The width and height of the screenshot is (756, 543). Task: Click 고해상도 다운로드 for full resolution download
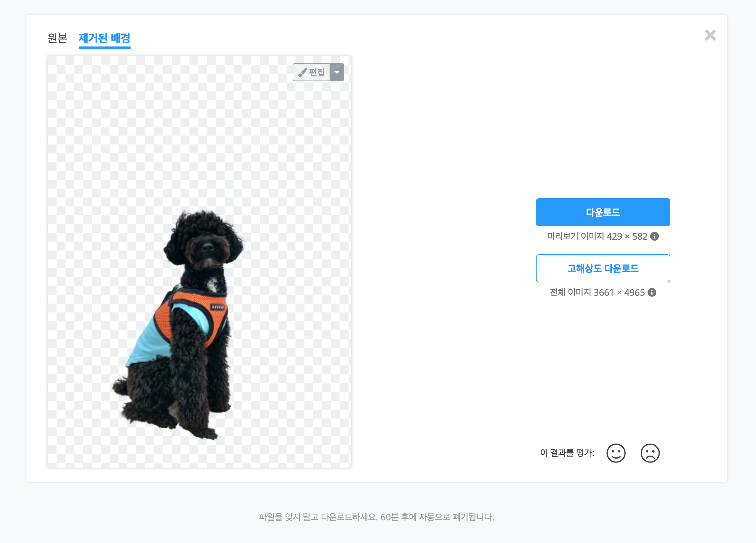(x=603, y=268)
